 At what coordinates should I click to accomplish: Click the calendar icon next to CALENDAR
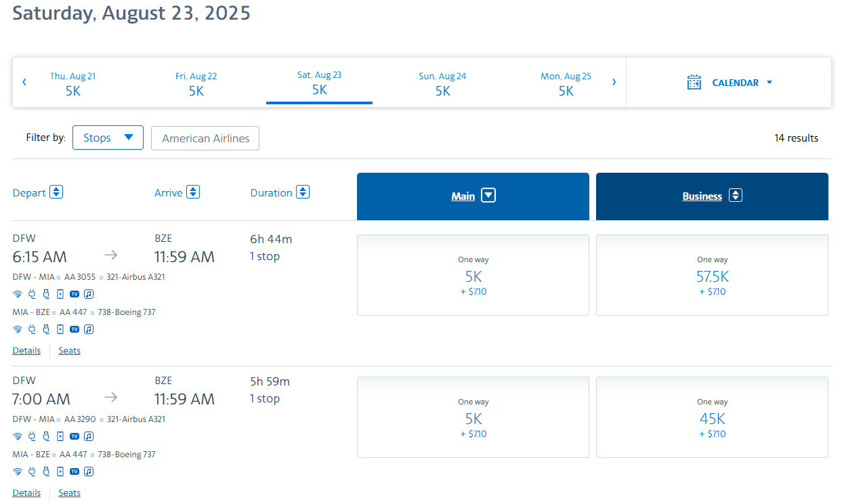(x=694, y=82)
